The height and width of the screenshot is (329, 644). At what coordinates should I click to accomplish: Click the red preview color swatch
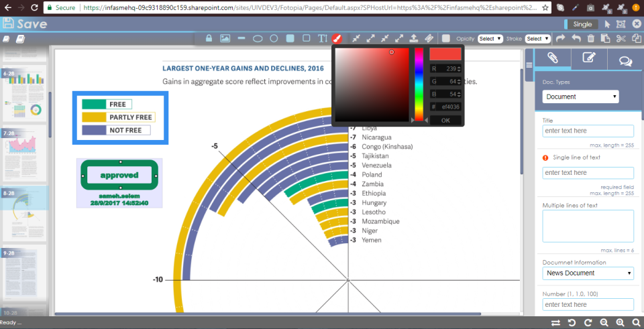(x=445, y=54)
